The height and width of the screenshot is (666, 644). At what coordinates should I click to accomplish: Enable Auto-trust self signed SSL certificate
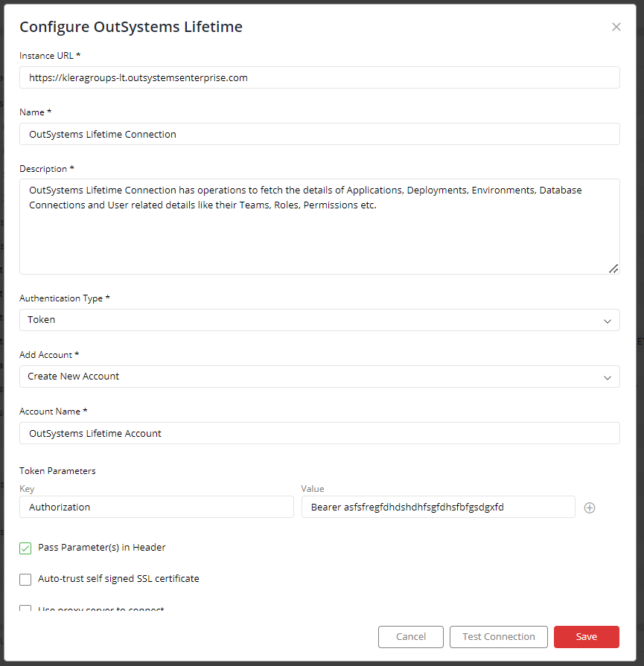[25, 580]
